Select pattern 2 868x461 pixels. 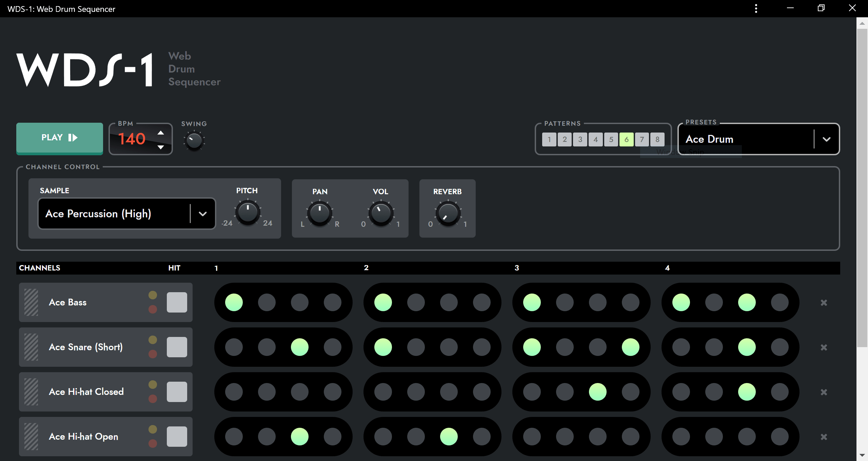click(565, 139)
